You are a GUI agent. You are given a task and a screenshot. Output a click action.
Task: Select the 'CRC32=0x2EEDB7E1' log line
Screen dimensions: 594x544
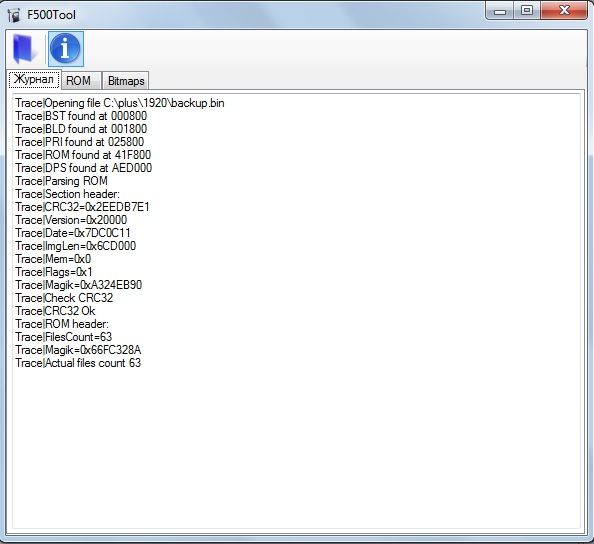(x=82, y=207)
